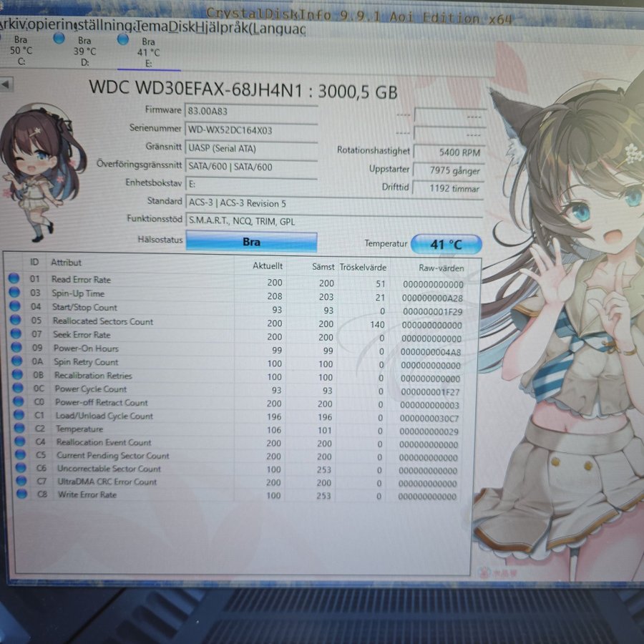This screenshot has height=644, width=644.
Task: Select the status orb for Start/Stop Count
Action: [15, 306]
